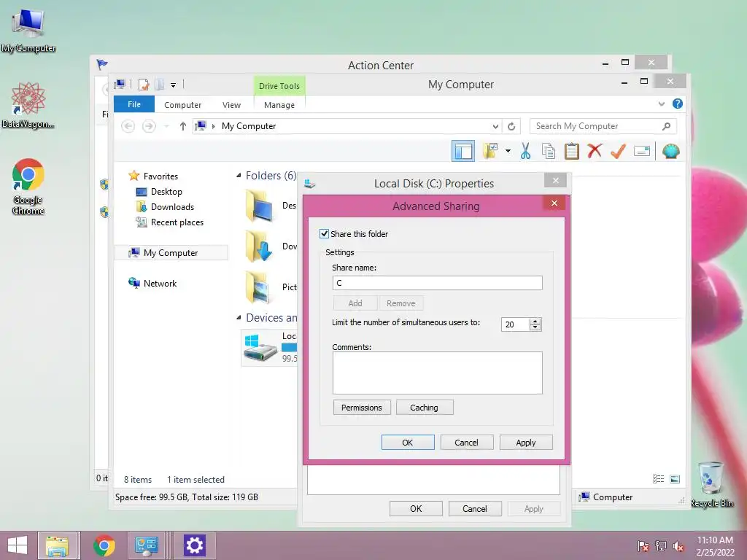Image resolution: width=747 pixels, height=560 pixels.
Task: Open My Computer desktop icon
Action: click(x=28, y=31)
